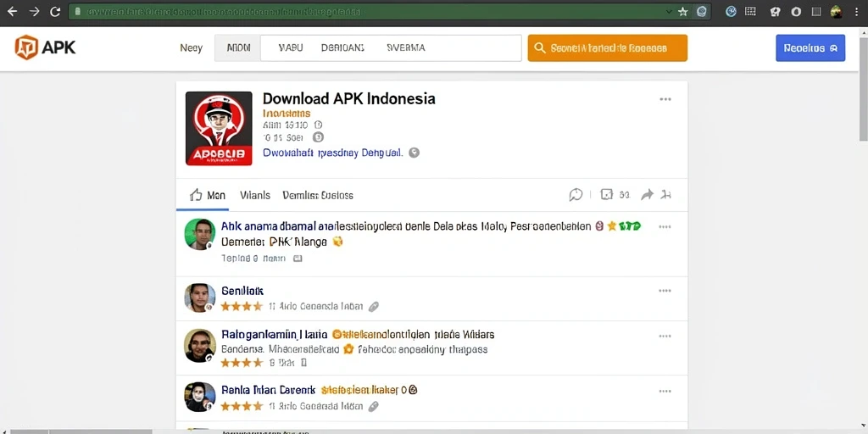Screen dimensions: 868x434
Task: Bookmark this page with the star icon
Action: 683,12
